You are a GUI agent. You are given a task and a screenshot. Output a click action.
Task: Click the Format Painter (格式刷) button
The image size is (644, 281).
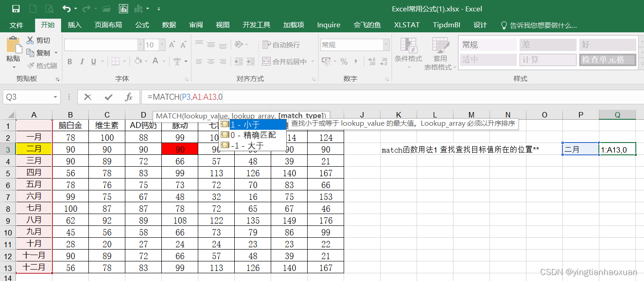click(42, 66)
